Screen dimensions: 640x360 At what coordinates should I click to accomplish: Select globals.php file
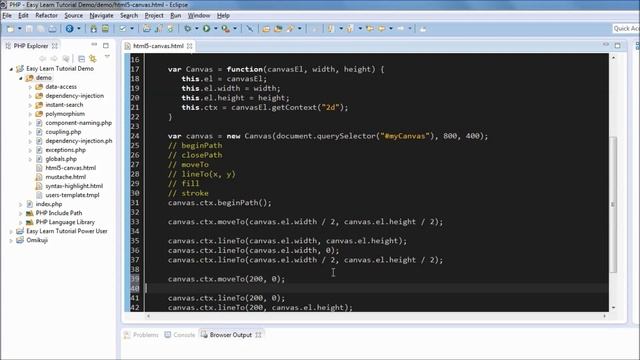tap(61, 159)
